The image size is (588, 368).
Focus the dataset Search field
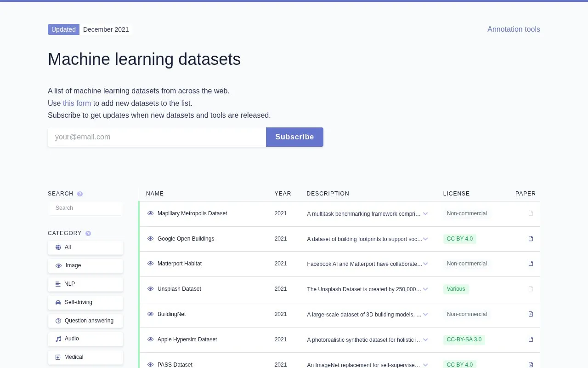coord(85,208)
